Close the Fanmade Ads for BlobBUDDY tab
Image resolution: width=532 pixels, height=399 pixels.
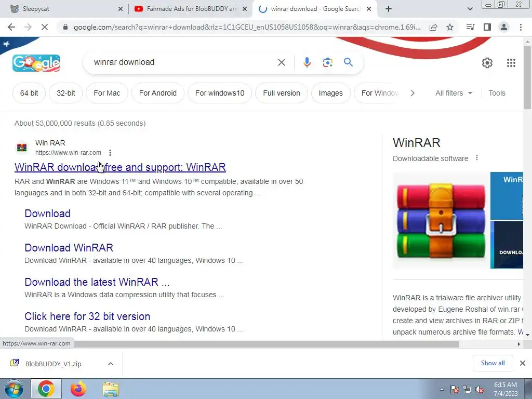[x=245, y=9]
